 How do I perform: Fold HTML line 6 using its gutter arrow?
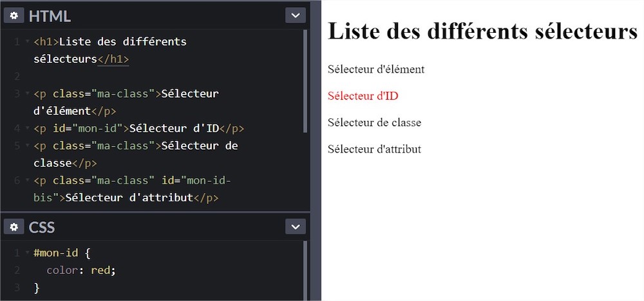[x=28, y=181]
